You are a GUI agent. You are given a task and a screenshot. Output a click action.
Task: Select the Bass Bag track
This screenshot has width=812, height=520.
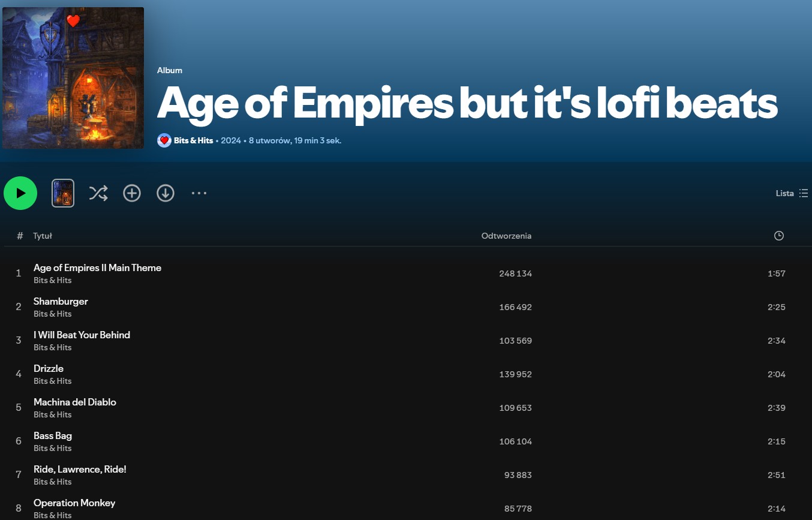[x=406, y=441]
